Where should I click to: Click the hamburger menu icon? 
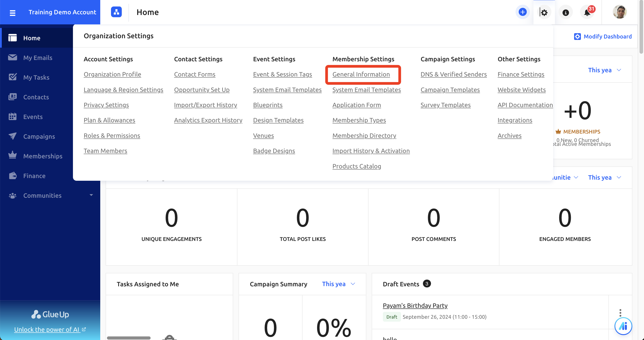pos(13,13)
